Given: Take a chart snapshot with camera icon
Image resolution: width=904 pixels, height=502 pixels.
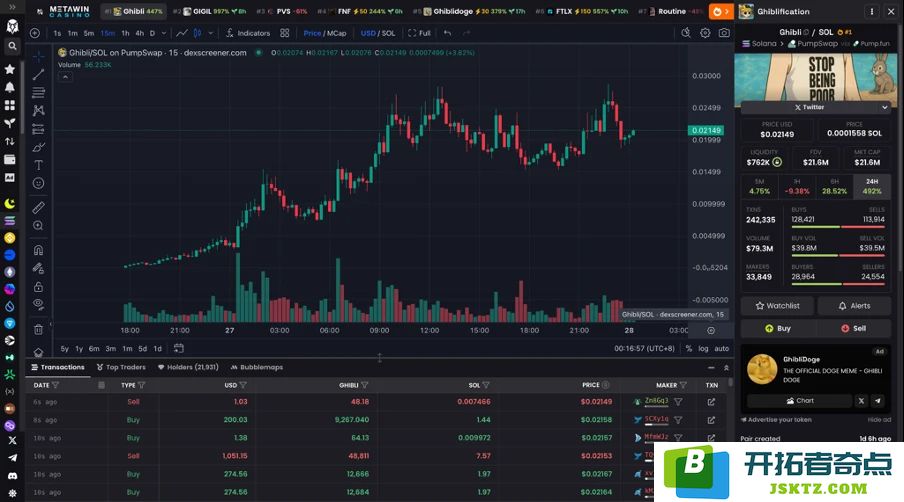Looking at the screenshot, I should tap(724, 33).
